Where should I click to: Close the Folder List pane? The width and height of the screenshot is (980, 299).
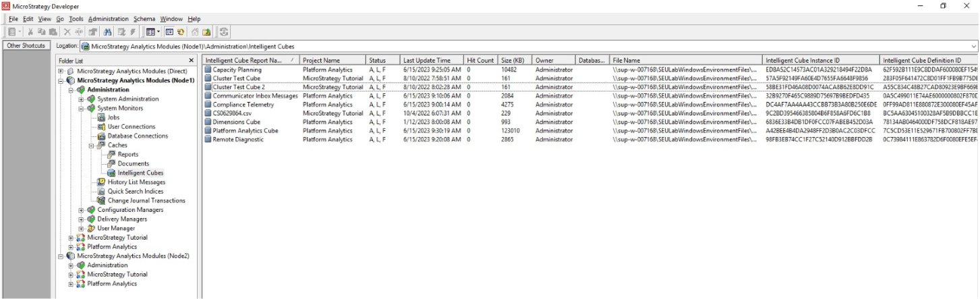(x=191, y=60)
